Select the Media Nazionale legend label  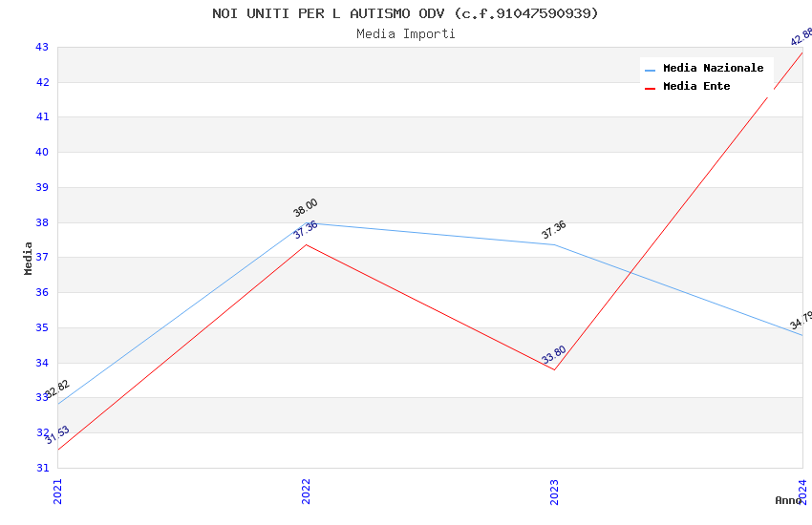coord(713,68)
